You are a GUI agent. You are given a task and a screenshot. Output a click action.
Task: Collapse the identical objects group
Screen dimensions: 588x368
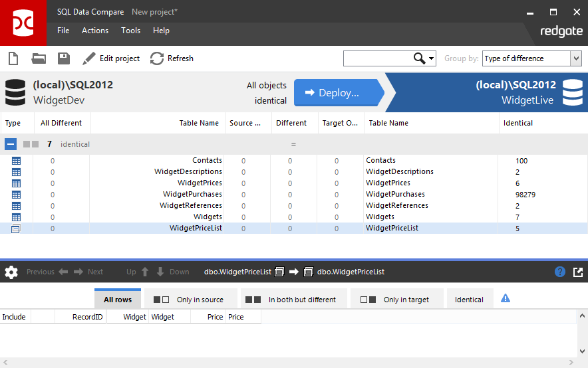pos(11,144)
